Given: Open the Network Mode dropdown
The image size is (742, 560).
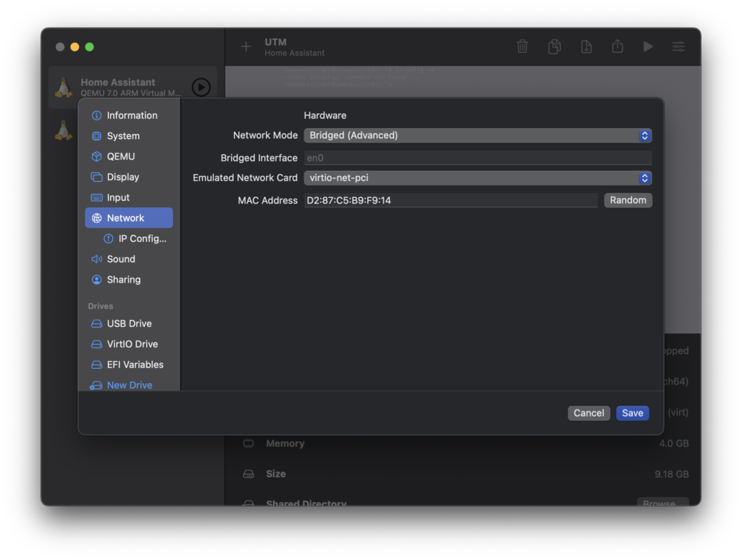Looking at the screenshot, I should tap(478, 135).
